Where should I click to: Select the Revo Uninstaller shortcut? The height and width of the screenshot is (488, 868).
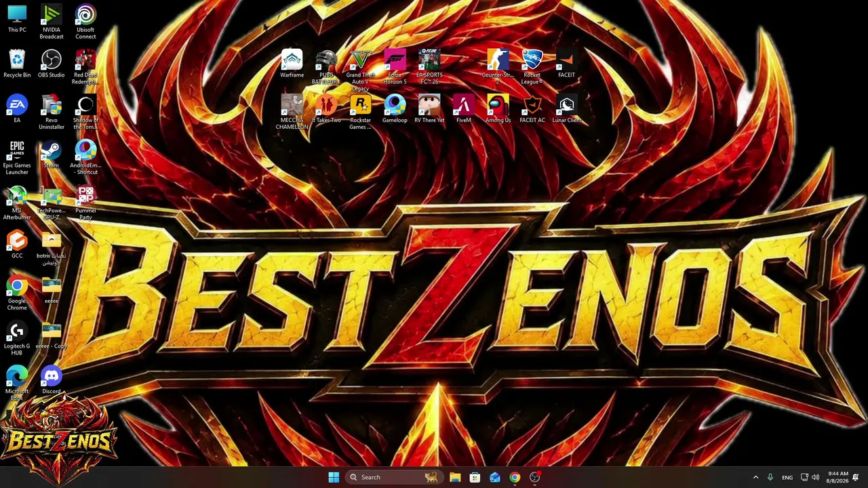[x=52, y=113]
